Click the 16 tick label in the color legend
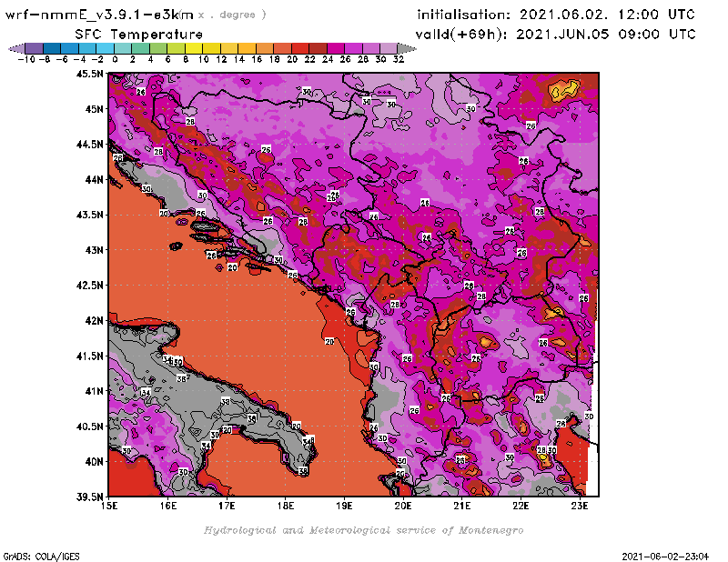Screen dimensions: 728x562 (257, 59)
